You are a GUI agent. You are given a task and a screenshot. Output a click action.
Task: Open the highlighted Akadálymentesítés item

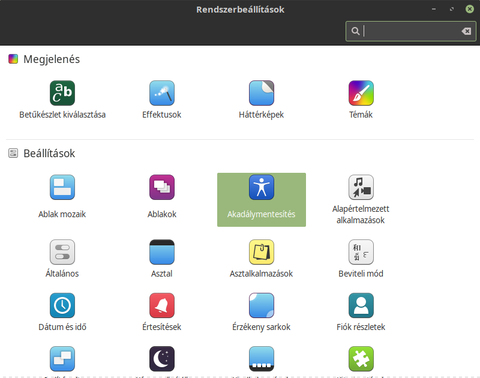coord(261,200)
